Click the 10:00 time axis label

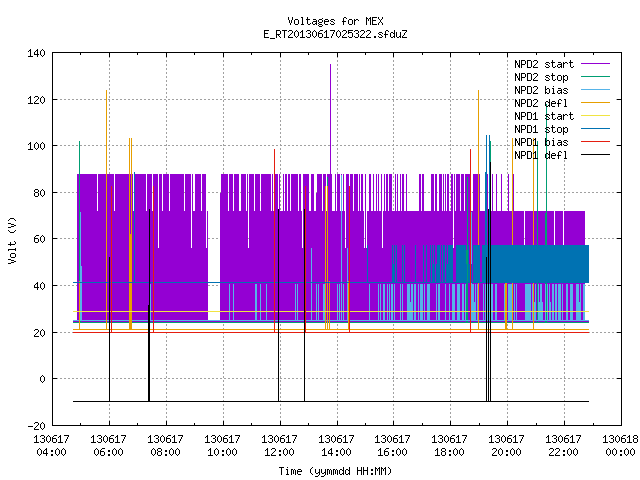point(222,446)
